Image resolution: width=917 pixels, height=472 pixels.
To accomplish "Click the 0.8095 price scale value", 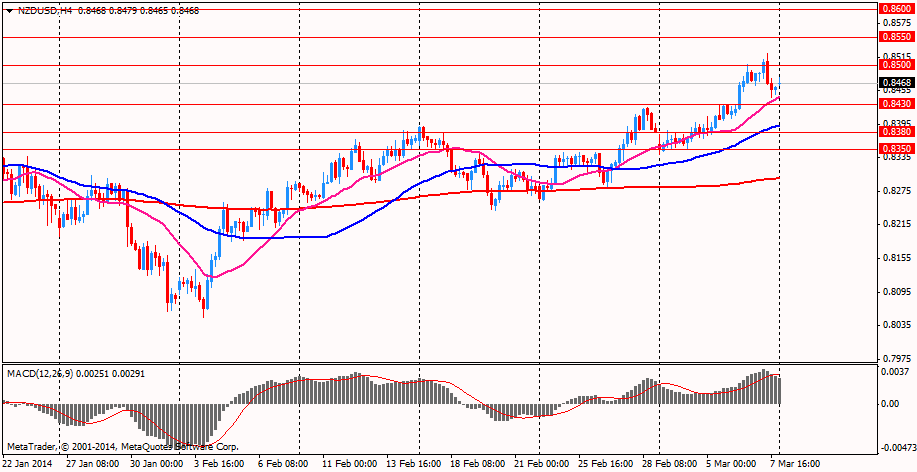I will pos(897,291).
